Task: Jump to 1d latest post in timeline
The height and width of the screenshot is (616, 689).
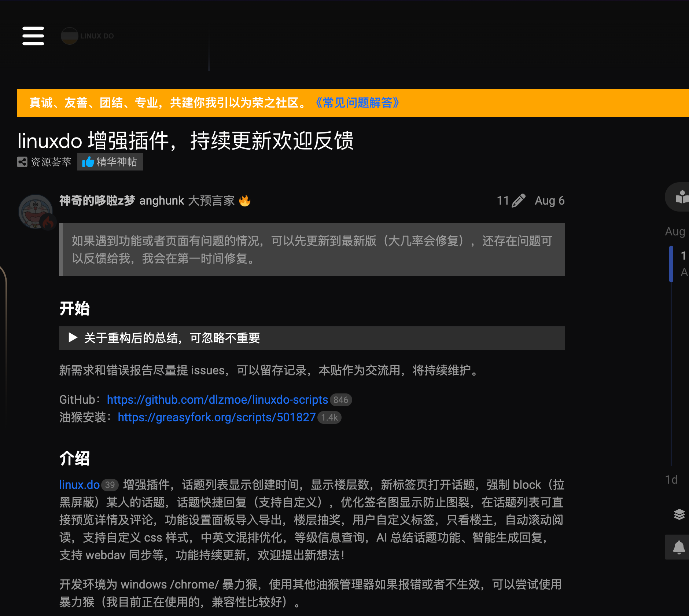Action: 671,480
